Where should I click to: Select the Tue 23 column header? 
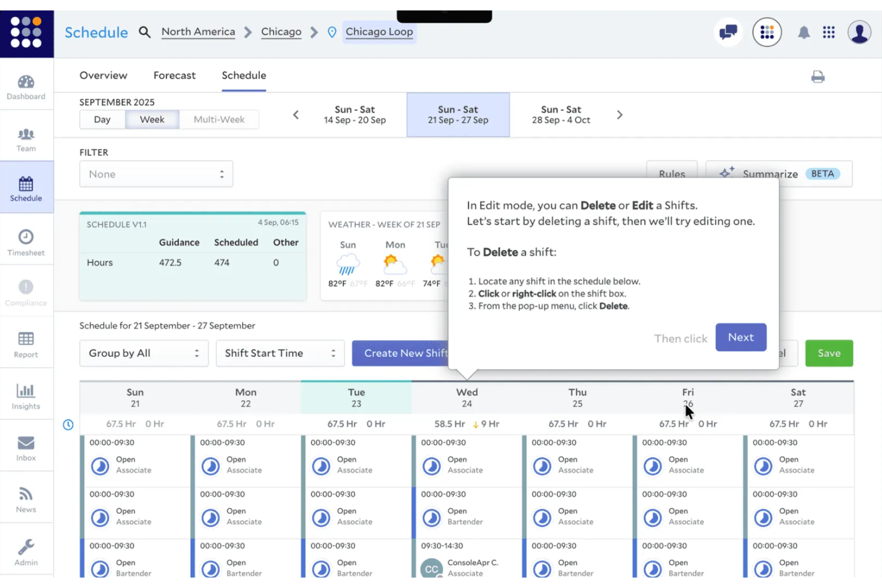click(356, 397)
